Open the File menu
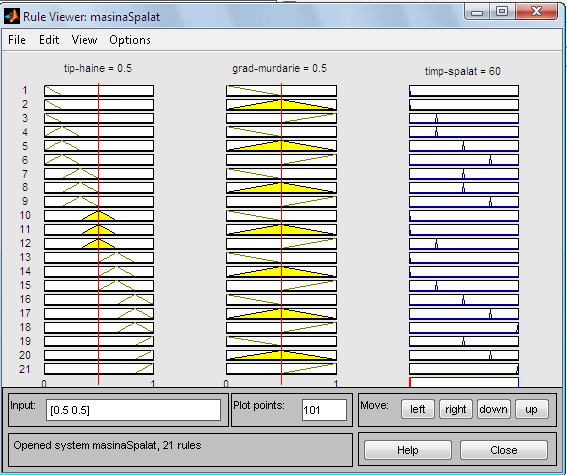567x475 pixels. click(x=17, y=40)
